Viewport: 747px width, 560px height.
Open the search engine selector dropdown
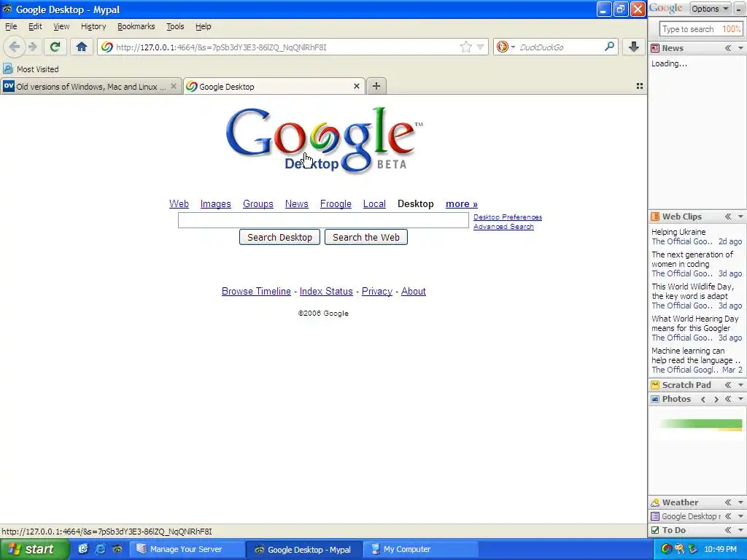click(x=506, y=47)
